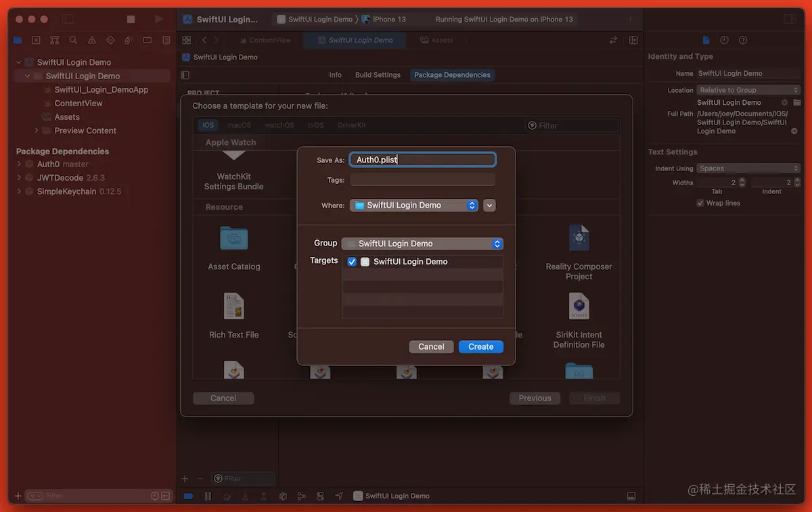The height and width of the screenshot is (512, 812).
Task: Toggle the project targets sidebar button
Action: pyautogui.click(x=185, y=75)
